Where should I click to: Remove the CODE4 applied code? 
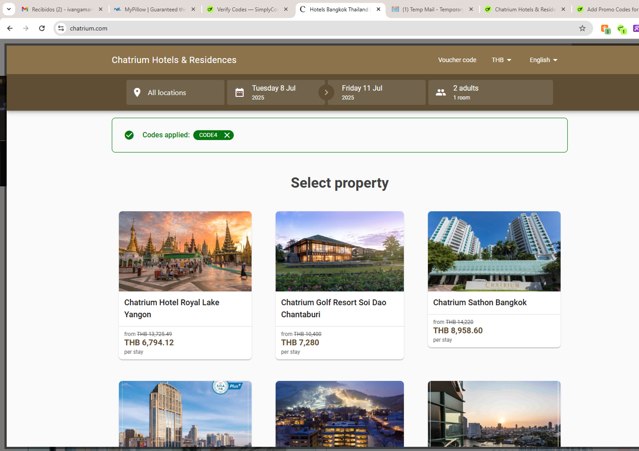click(227, 135)
